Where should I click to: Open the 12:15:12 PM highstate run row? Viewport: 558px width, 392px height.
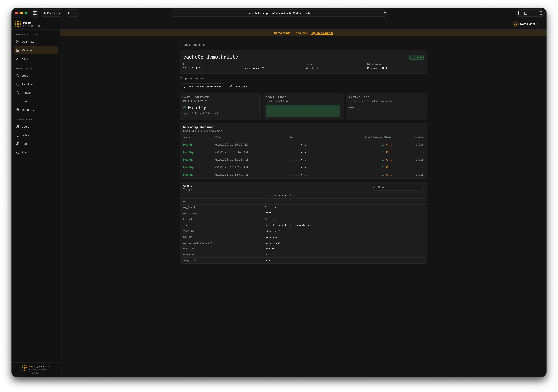(303, 145)
